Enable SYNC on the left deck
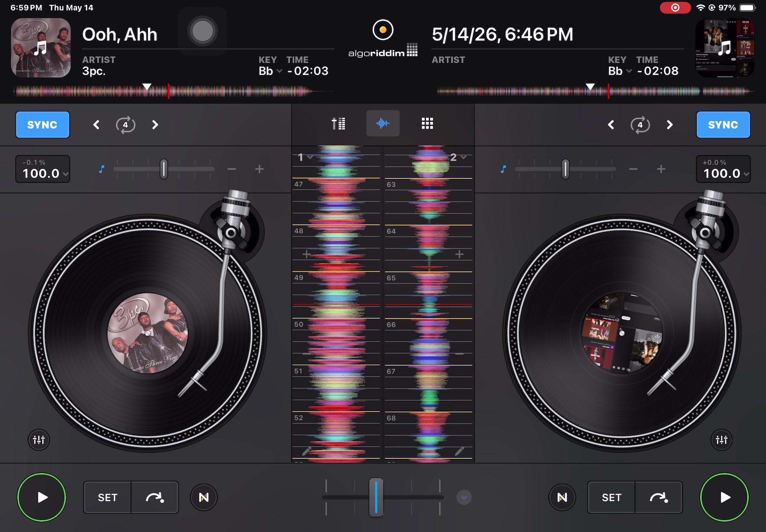The width and height of the screenshot is (766, 532). [42, 125]
